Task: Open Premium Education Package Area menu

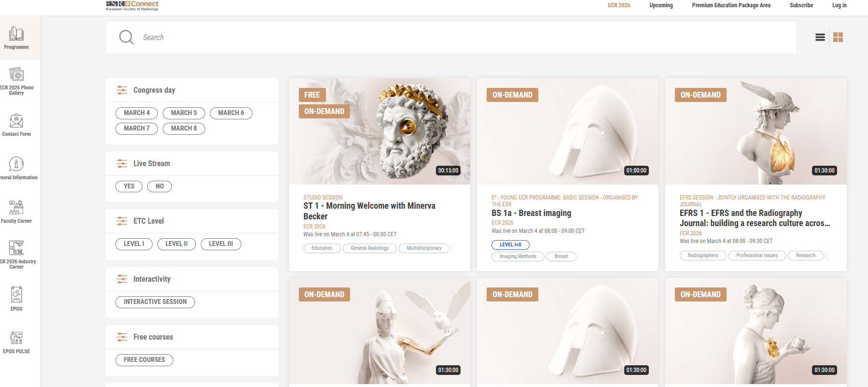Action: [x=731, y=5]
